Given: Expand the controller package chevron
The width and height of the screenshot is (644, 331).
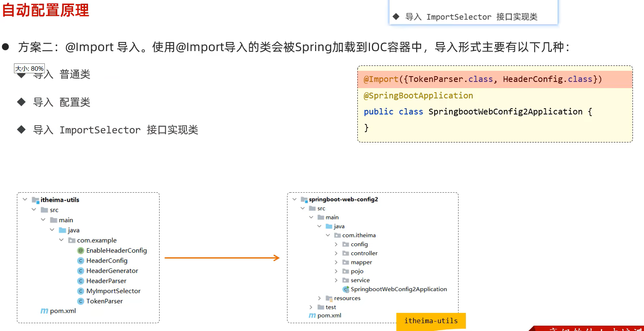Looking at the screenshot, I should [336, 254].
